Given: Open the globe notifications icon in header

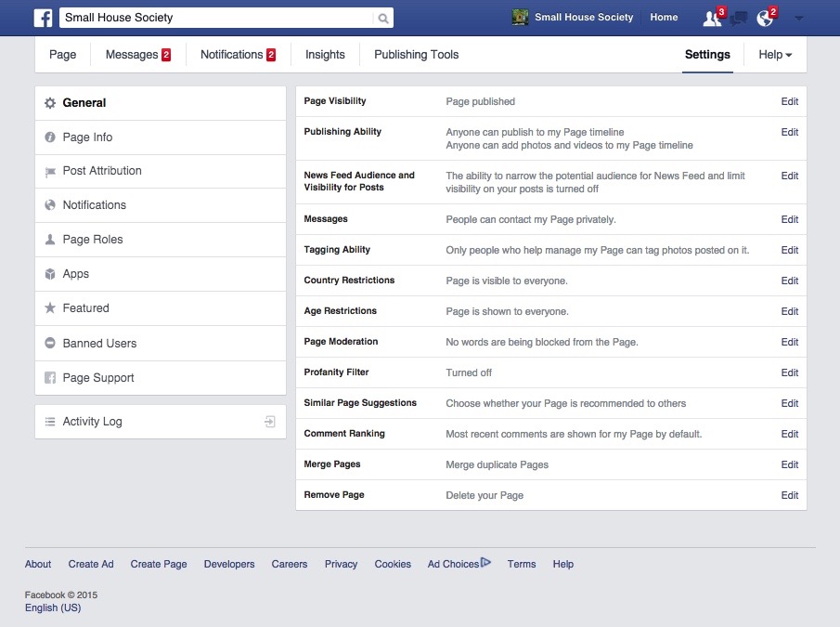Looking at the screenshot, I should point(766,18).
